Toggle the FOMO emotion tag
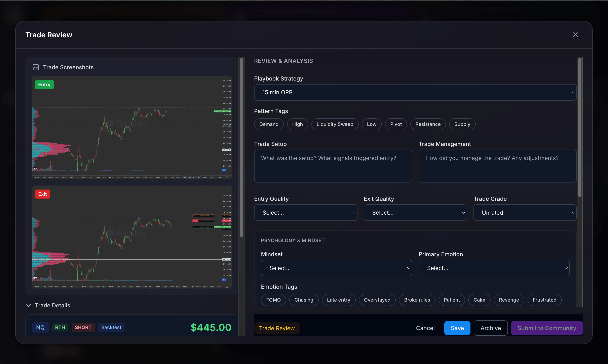The width and height of the screenshot is (608, 364). pyautogui.click(x=273, y=300)
